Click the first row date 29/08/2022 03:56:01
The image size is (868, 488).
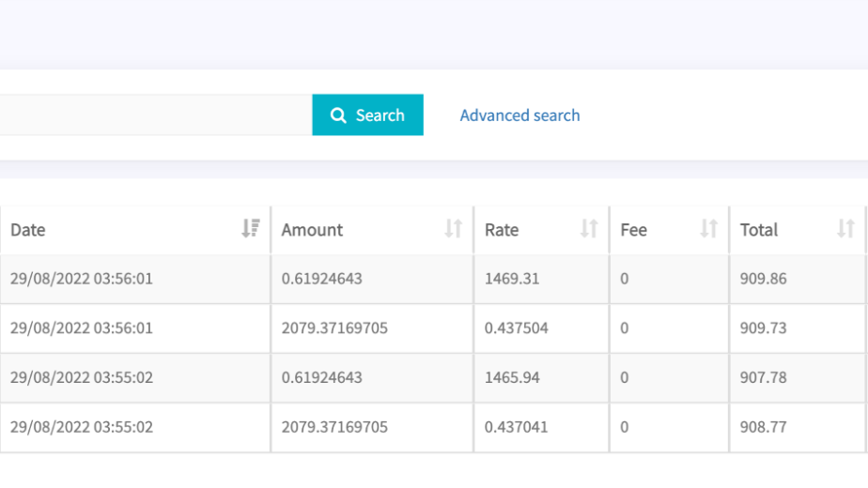[82, 279]
